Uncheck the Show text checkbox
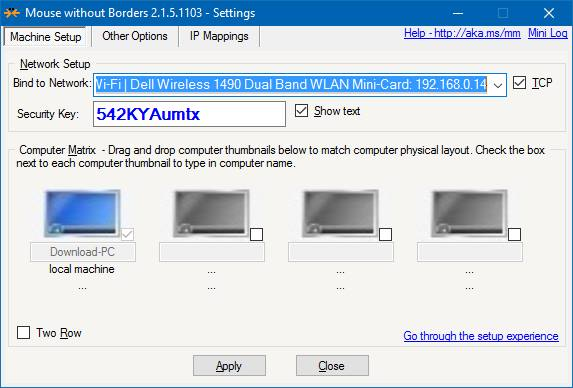 pos(301,110)
